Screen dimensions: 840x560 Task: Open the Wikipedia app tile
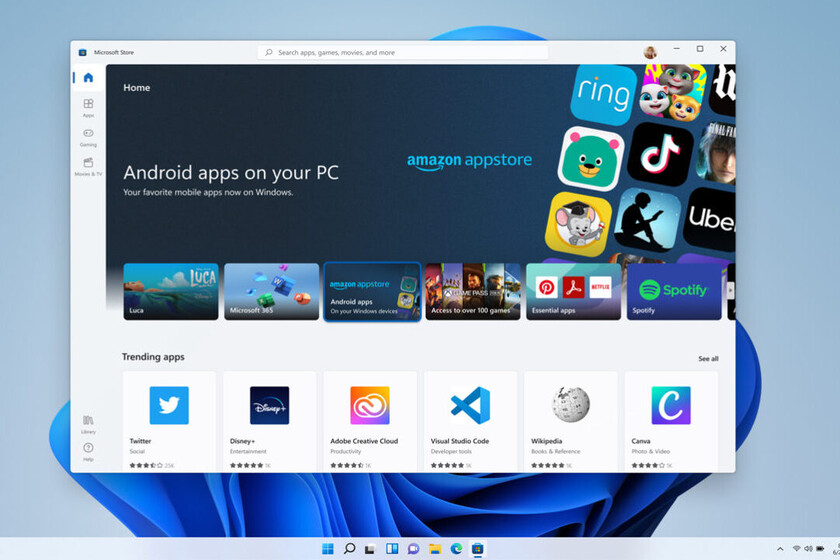(571, 422)
